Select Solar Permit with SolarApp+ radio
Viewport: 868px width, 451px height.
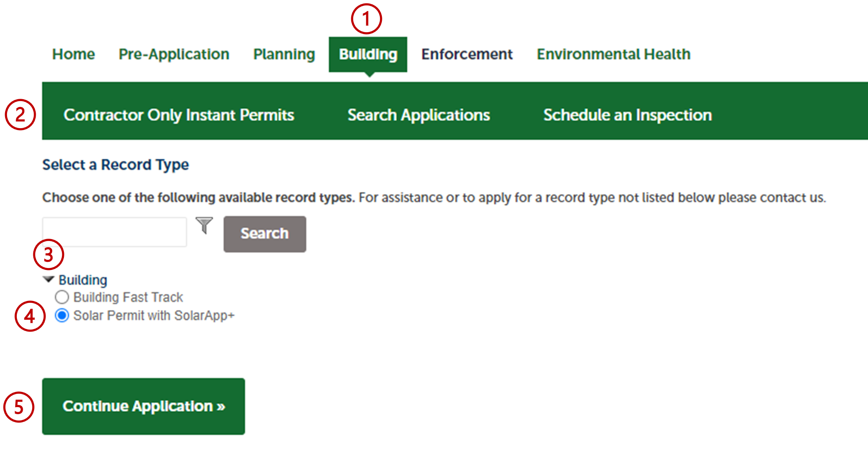pos(62,315)
